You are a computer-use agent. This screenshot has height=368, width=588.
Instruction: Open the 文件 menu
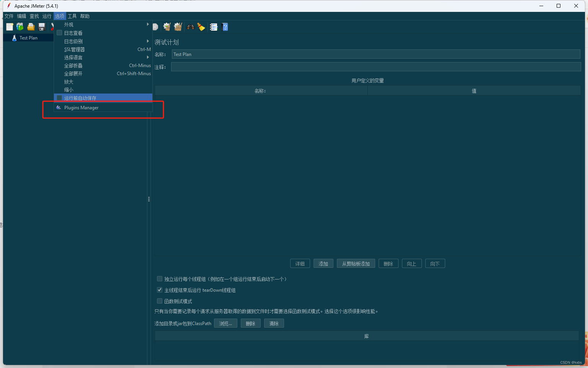9,16
